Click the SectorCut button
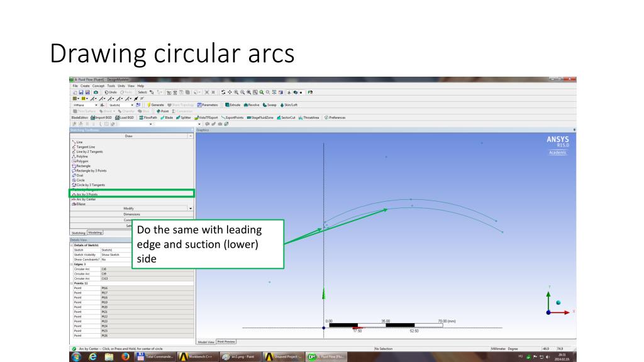The height and width of the screenshot is (362, 644). [286, 118]
